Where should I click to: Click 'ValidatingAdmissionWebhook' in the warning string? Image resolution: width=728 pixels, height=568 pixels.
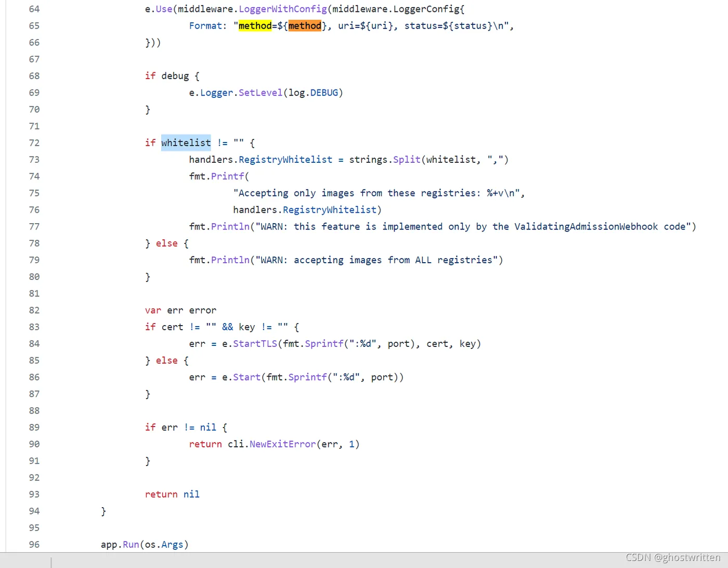[x=586, y=226]
